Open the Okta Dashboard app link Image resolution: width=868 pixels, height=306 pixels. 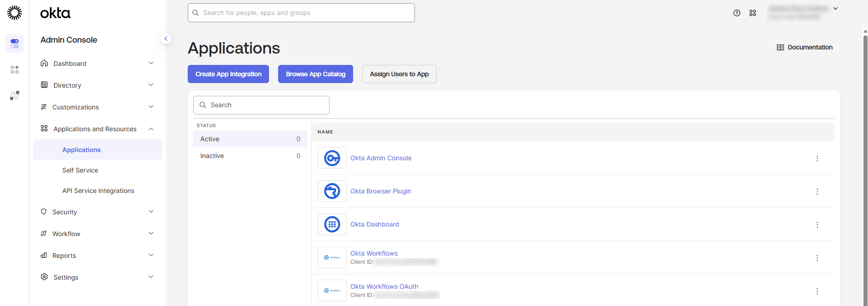click(x=374, y=224)
